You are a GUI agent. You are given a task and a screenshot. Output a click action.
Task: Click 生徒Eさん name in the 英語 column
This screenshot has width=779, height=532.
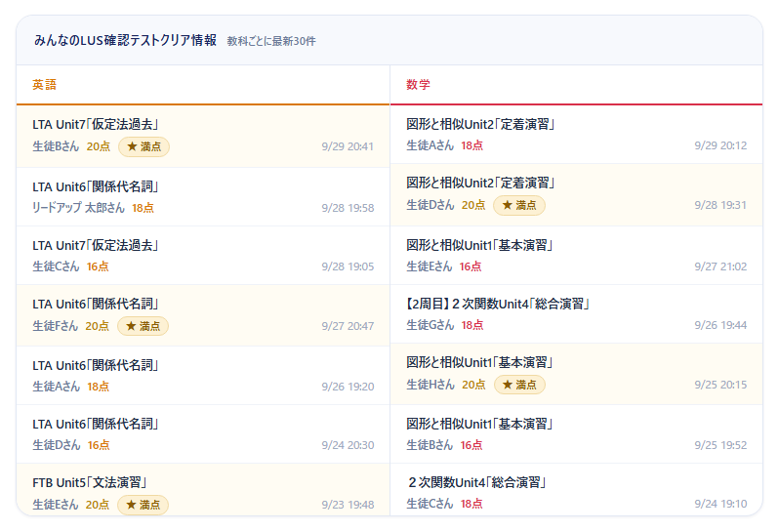[x=55, y=505]
